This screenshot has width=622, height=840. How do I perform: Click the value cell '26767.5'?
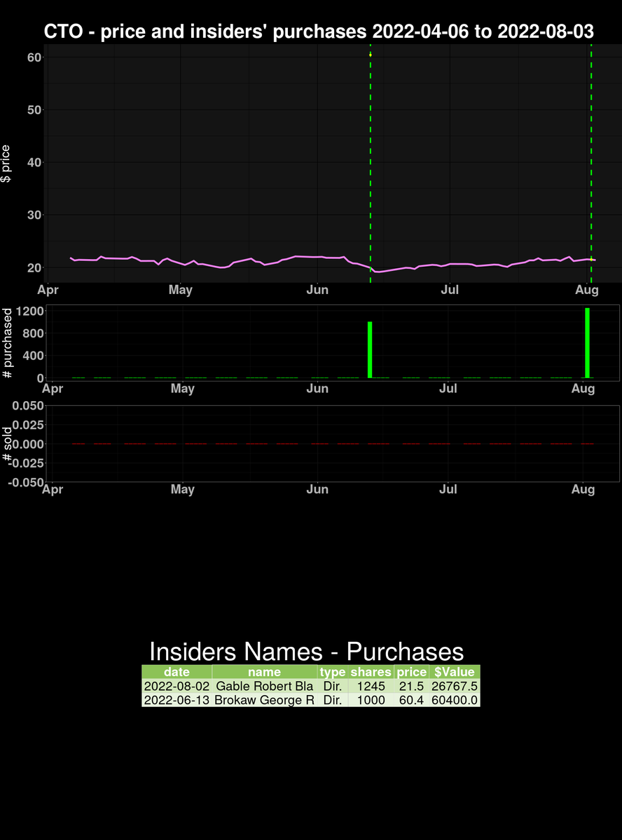(455, 687)
